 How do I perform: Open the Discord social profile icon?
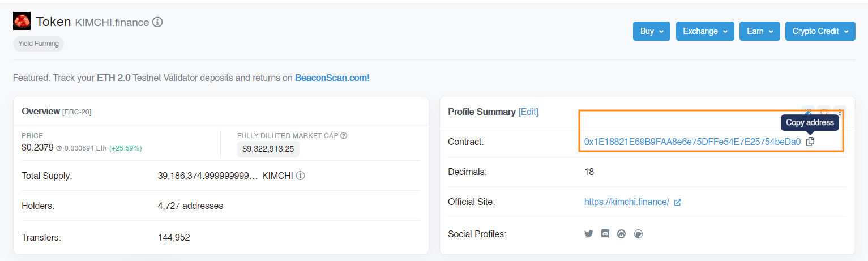click(x=605, y=234)
